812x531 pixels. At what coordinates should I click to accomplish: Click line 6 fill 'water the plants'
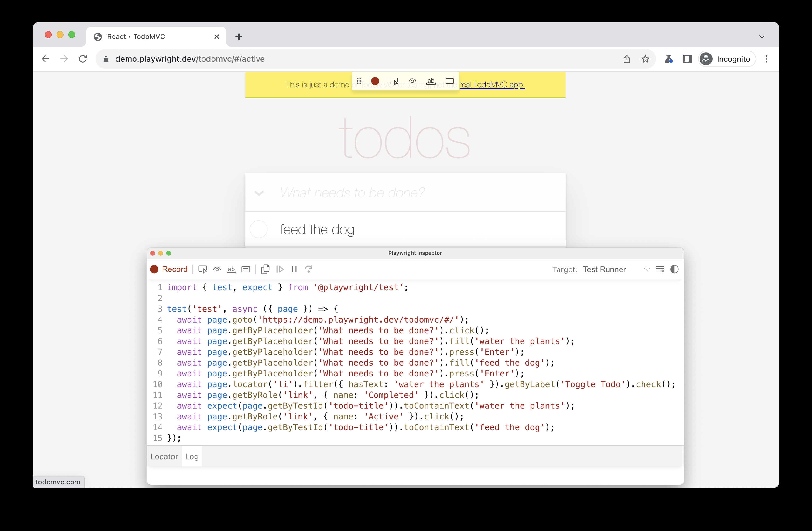click(x=375, y=341)
